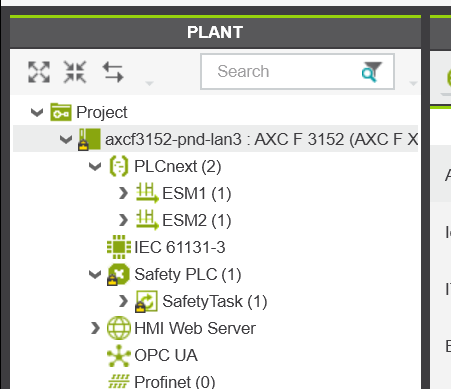Click the Collapse All icon in the PLANT toolbar
This screenshot has width=451, height=389.
tap(75, 72)
